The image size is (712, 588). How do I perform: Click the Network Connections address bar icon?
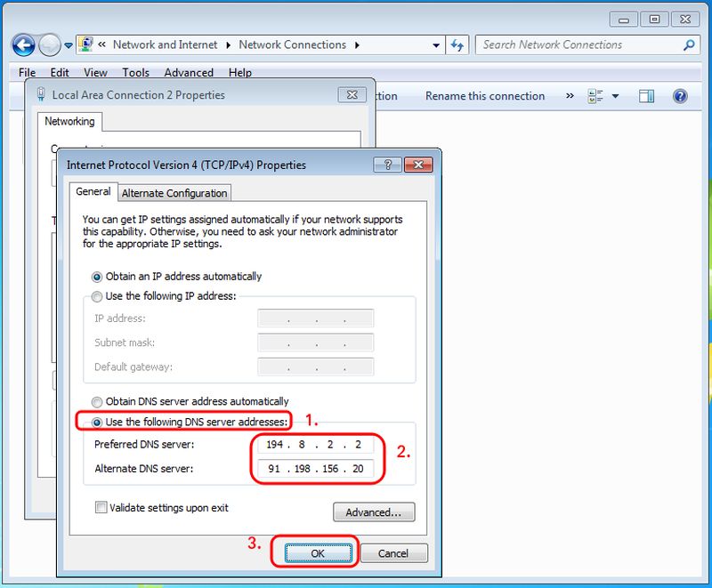click(x=86, y=44)
